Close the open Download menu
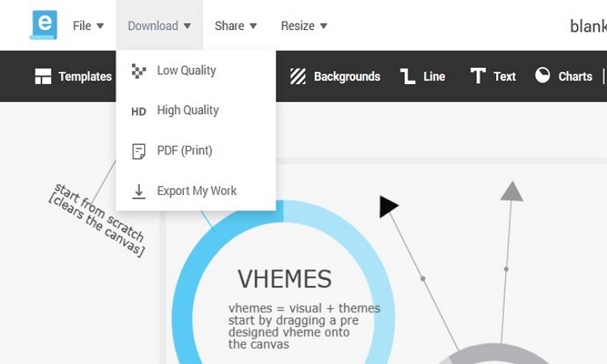 pyautogui.click(x=159, y=26)
